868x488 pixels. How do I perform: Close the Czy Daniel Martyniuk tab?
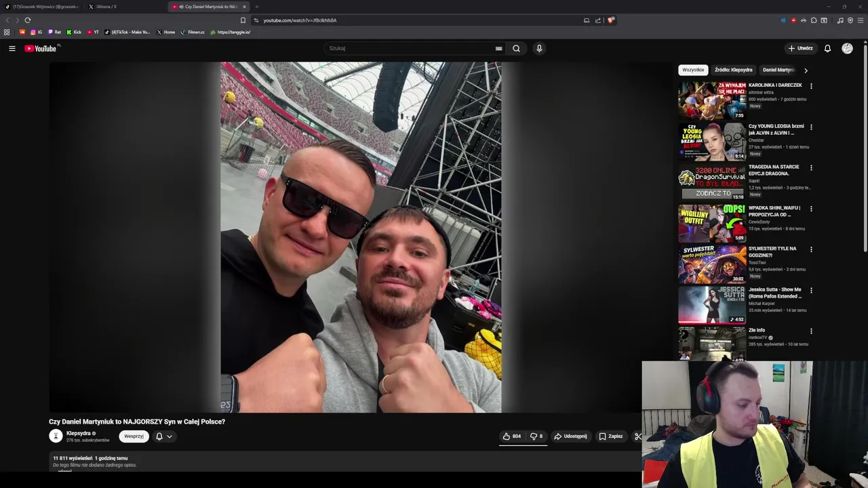pos(244,7)
